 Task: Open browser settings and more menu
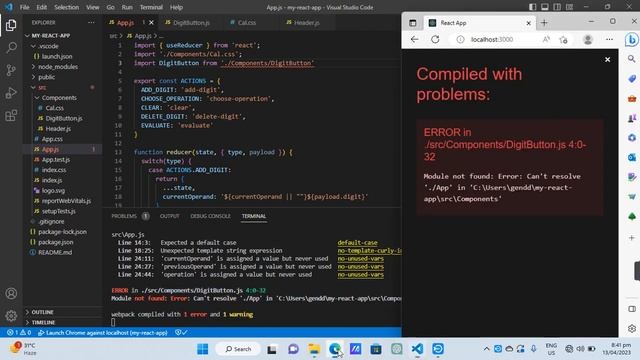click(609, 40)
